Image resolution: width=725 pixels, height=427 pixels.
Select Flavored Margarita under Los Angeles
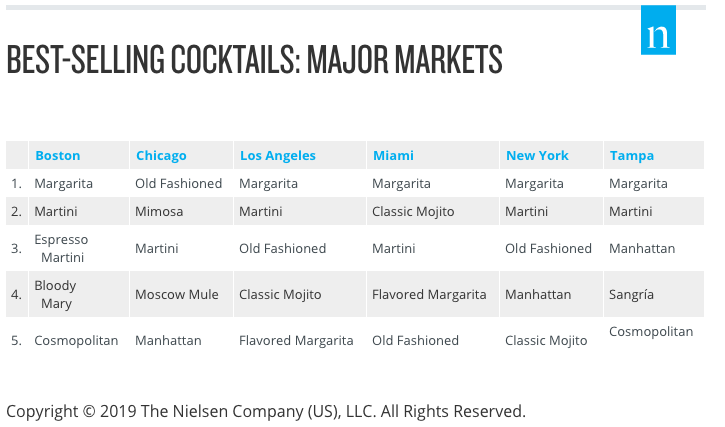pyautogui.click(x=296, y=340)
